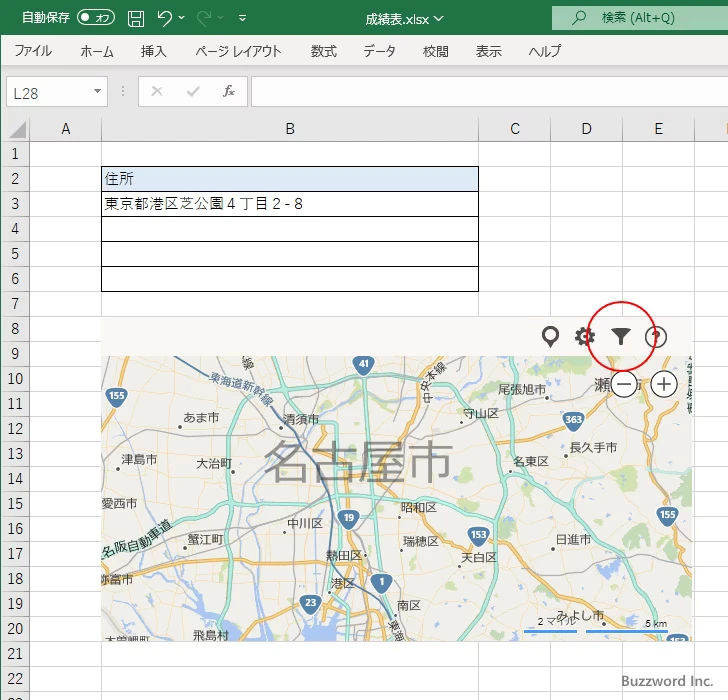Click empty table cell B4
The height and width of the screenshot is (700, 728).
pos(290,229)
